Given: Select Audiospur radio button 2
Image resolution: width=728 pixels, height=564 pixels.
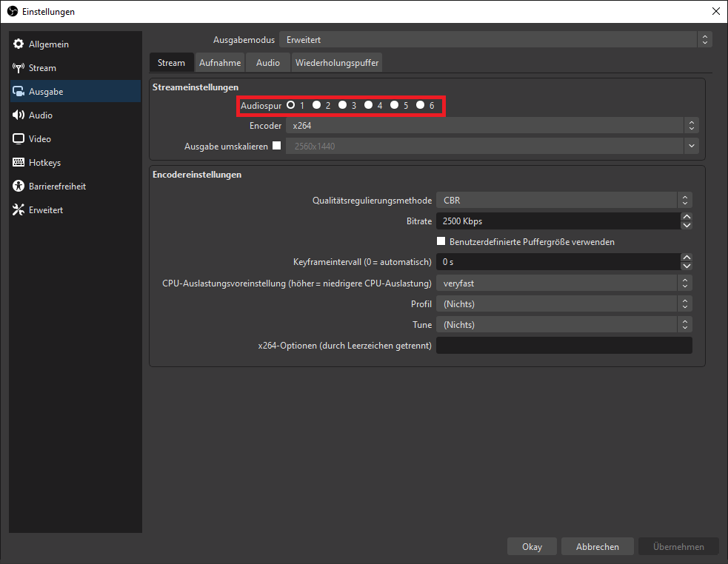Looking at the screenshot, I should click(x=317, y=105).
